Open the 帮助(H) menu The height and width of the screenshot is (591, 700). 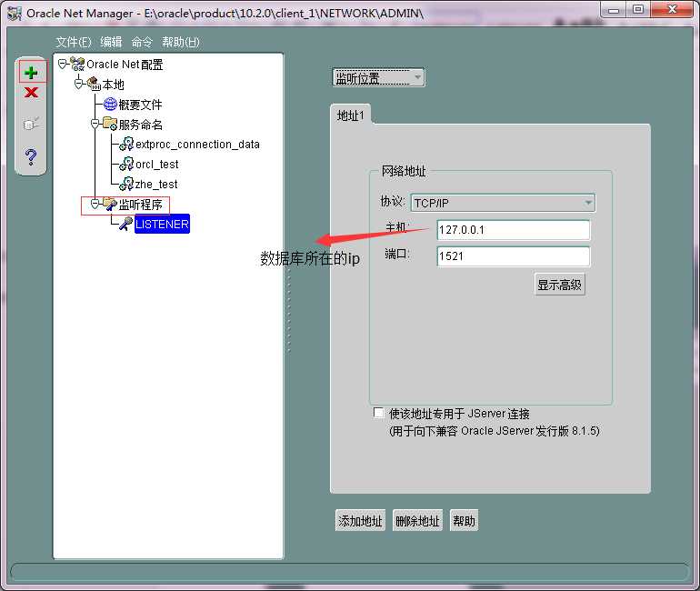[x=181, y=42]
